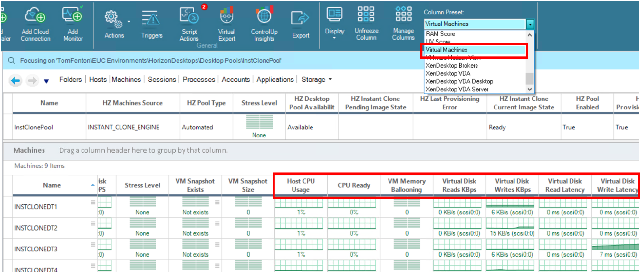Sort by VM Snapshot Exists header
Image resolution: width=644 pixels, height=274 pixels.
point(195,185)
